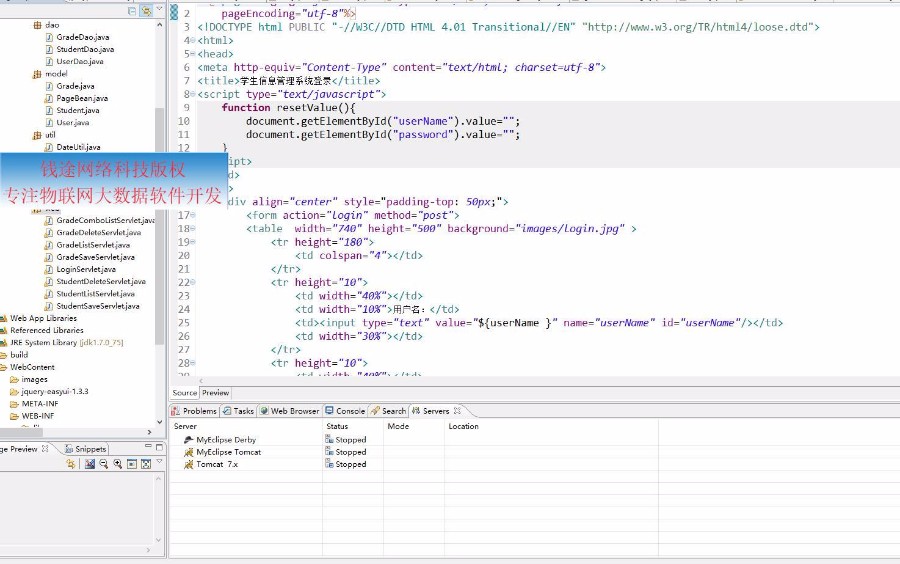Viewport: 900px width, 564px height.
Task: Open Image Preview view menu arrow
Action: tap(160, 462)
